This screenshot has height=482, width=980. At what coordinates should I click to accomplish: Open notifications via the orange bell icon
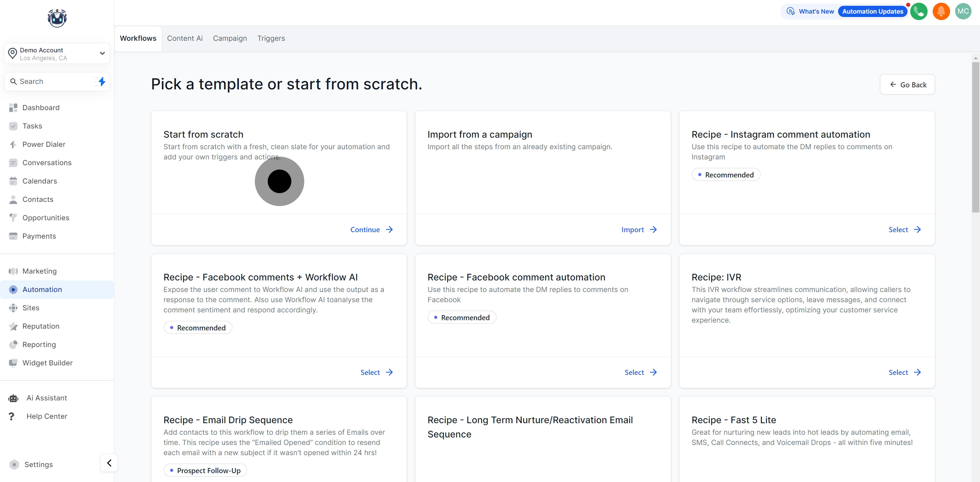coord(941,12)
